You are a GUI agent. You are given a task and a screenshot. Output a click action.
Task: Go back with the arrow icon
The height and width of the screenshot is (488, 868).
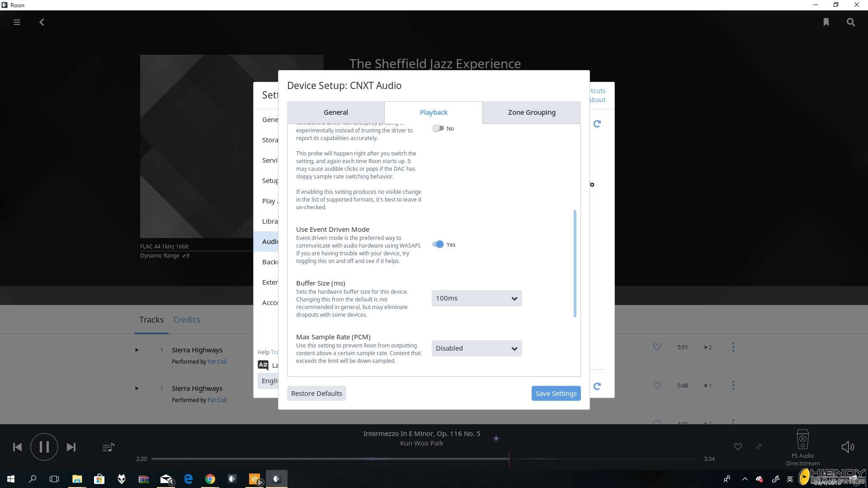coord(42,22)
